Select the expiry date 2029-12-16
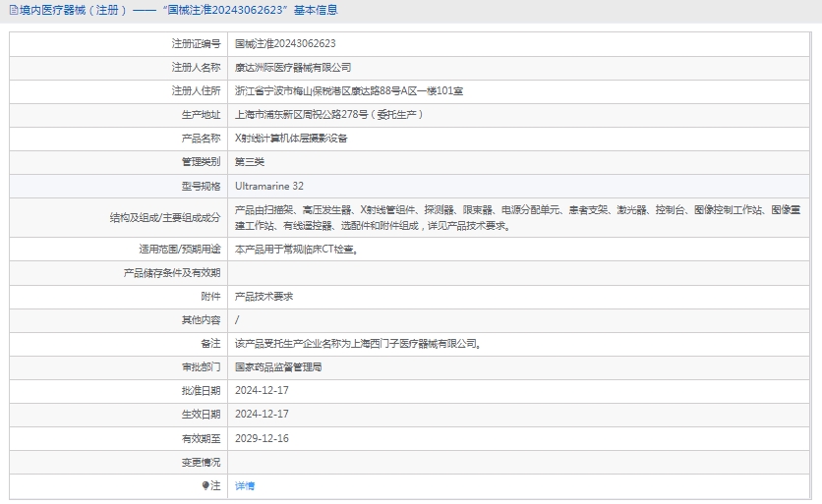This screenshot has height=504, width=822. point(262,438)
